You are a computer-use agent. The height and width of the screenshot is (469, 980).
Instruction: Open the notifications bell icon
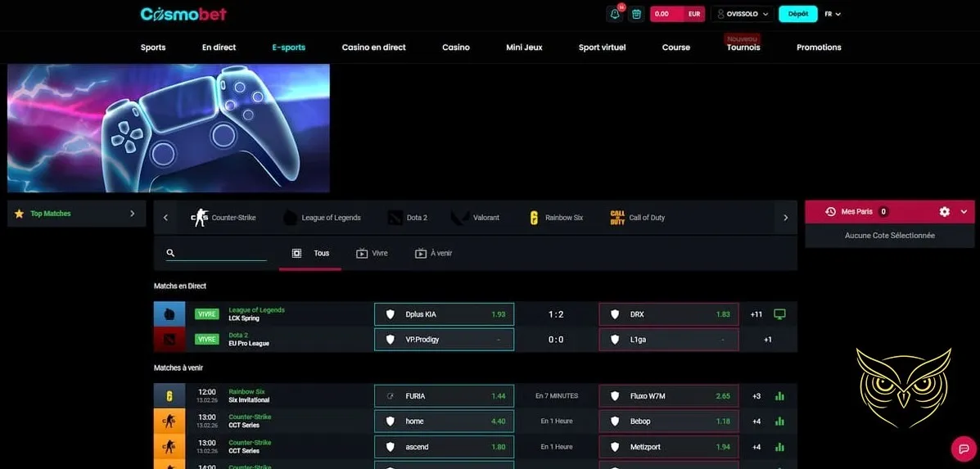(x=615, y=14)
